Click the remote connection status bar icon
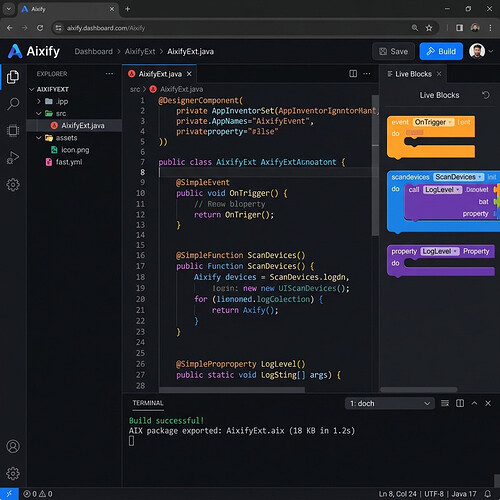The image size is (500, 500). coord(9,494)
